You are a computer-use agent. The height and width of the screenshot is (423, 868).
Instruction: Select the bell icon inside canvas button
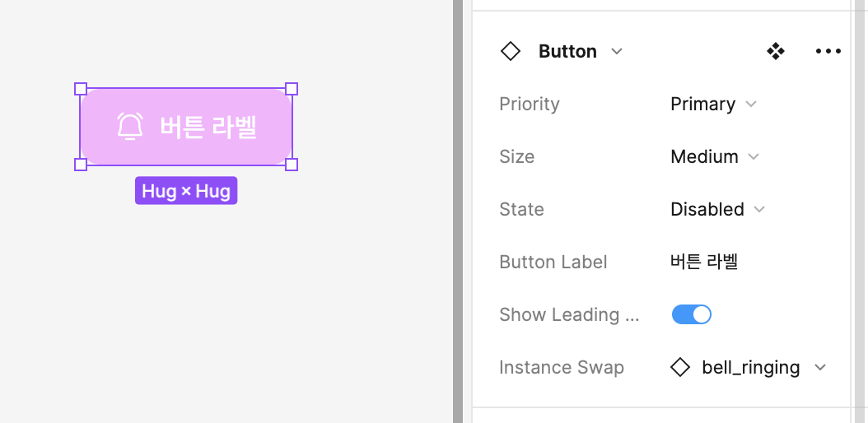[130, 127]
